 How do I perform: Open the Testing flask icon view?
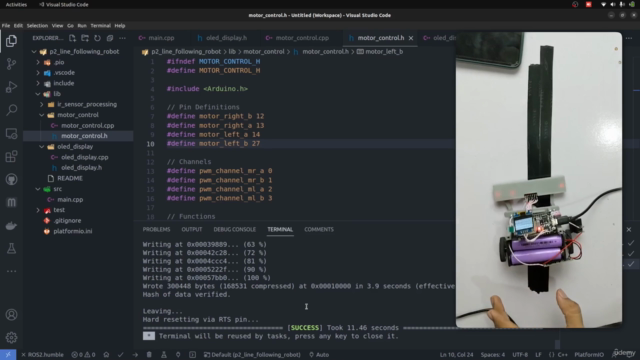point(11,248)
